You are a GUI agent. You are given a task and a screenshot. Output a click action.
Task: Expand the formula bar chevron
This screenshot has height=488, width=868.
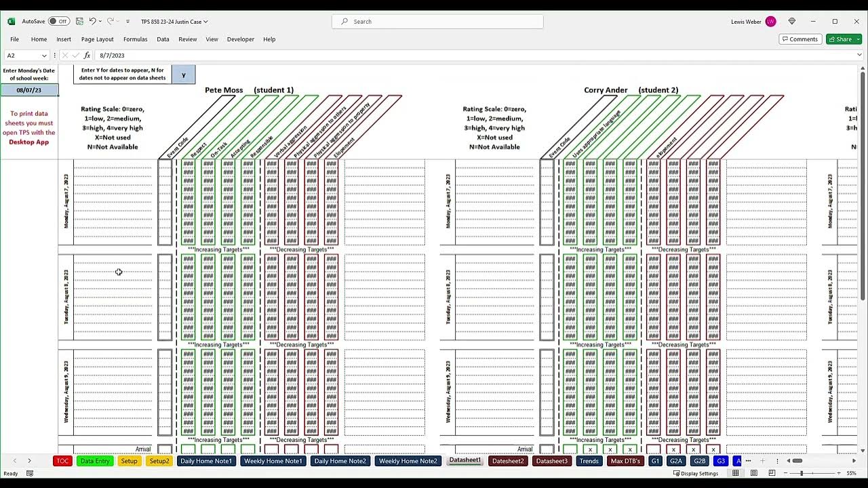coord(859,56)
